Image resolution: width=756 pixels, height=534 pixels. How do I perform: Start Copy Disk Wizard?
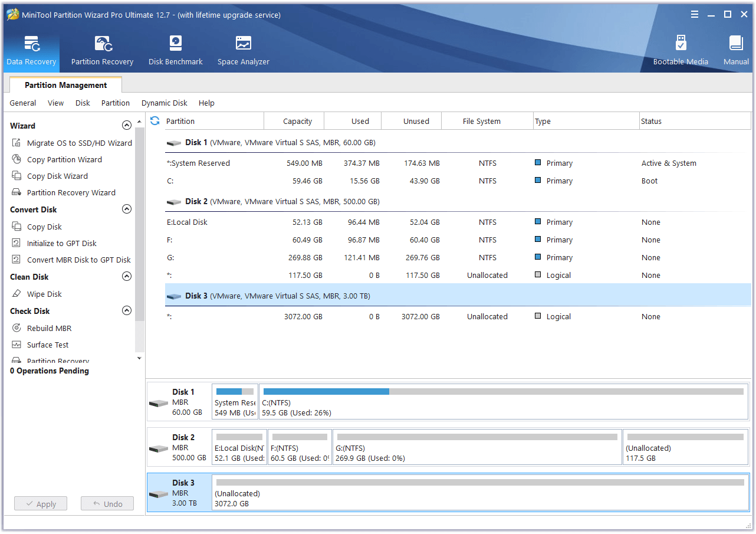(x=50, y=176)
